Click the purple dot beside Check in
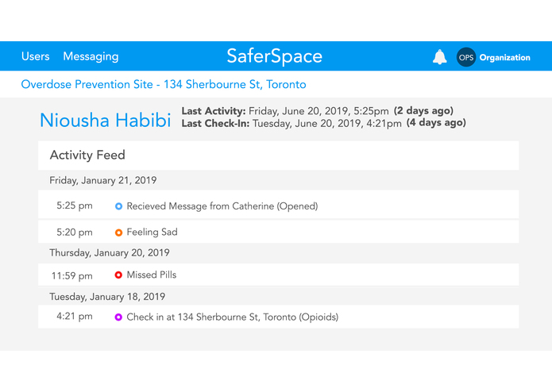 tap(118, 317)
